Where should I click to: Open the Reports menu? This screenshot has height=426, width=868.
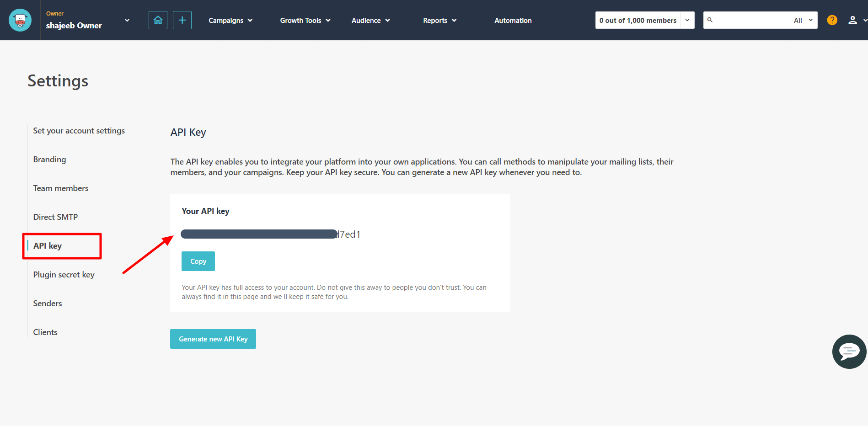click(439, 21)
